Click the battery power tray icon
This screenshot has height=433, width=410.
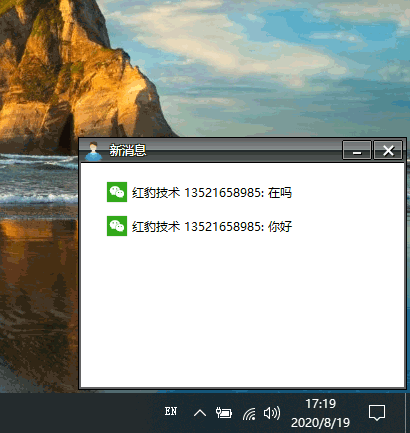click(x=224, y=413)
